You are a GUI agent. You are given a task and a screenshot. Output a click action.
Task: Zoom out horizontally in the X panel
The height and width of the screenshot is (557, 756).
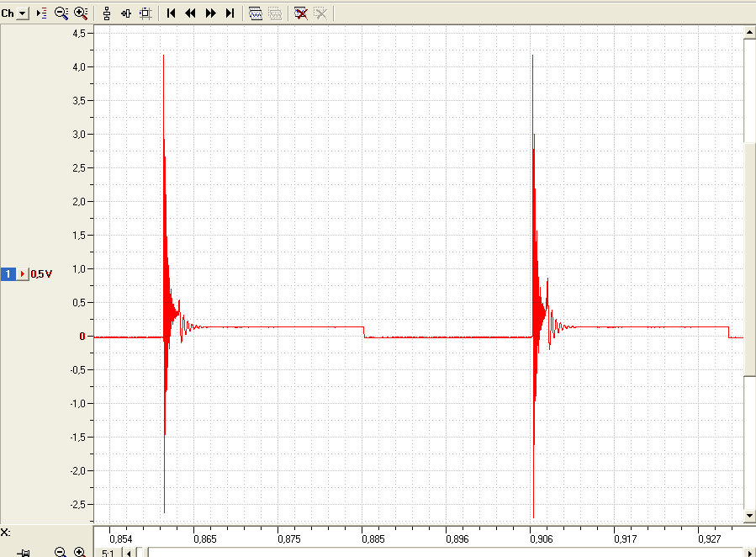(x=61, y=552)
